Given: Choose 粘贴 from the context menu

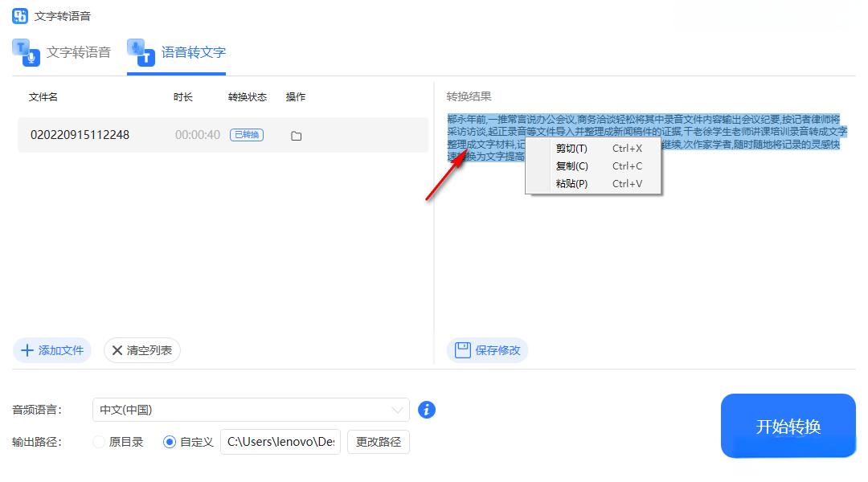Looking at the screenshot, I should click(572, 183).
